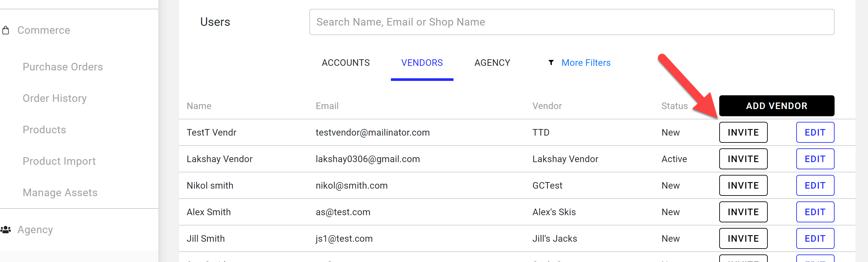868x262 pixels.
Task: Focus the user search field
Action: [571, 22]
